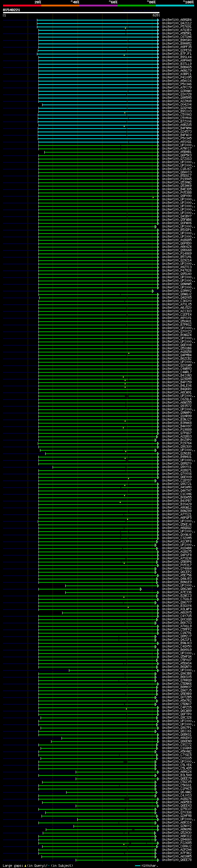
Task: Select the UniRef100_Q4WJR3 label
Action: tap(176, 579)
